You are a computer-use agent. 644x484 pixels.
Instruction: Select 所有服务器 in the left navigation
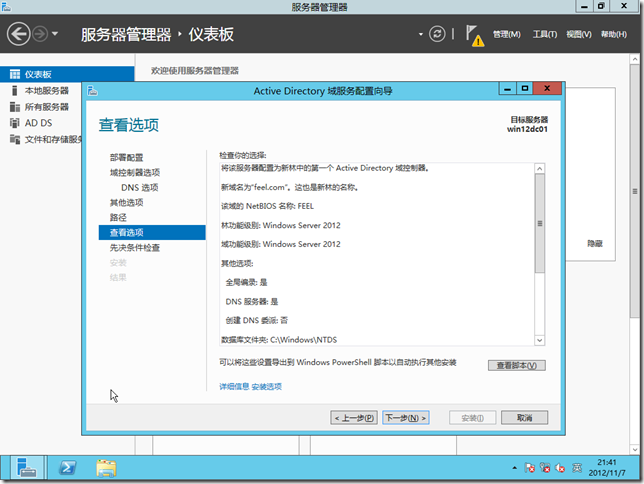pyautogui.click(x=46, y=107)
